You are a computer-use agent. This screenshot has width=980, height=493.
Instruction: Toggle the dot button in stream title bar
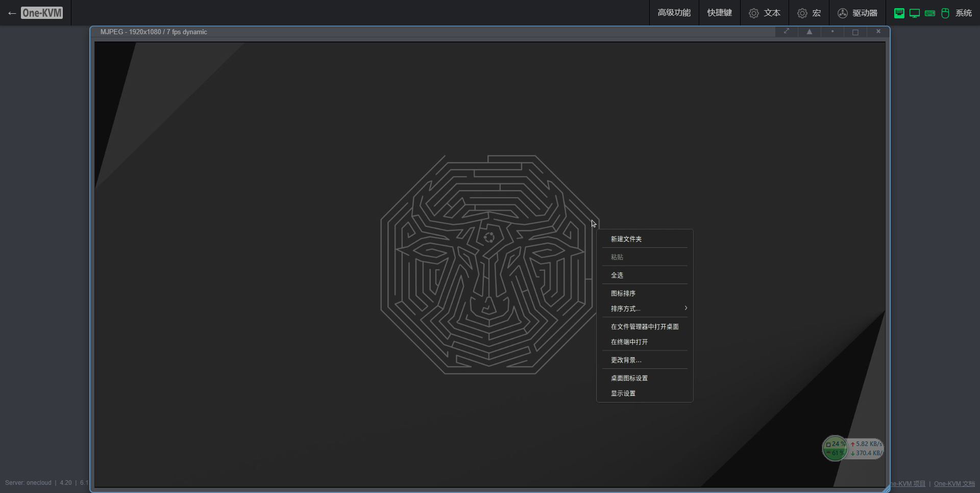point(832,32)
